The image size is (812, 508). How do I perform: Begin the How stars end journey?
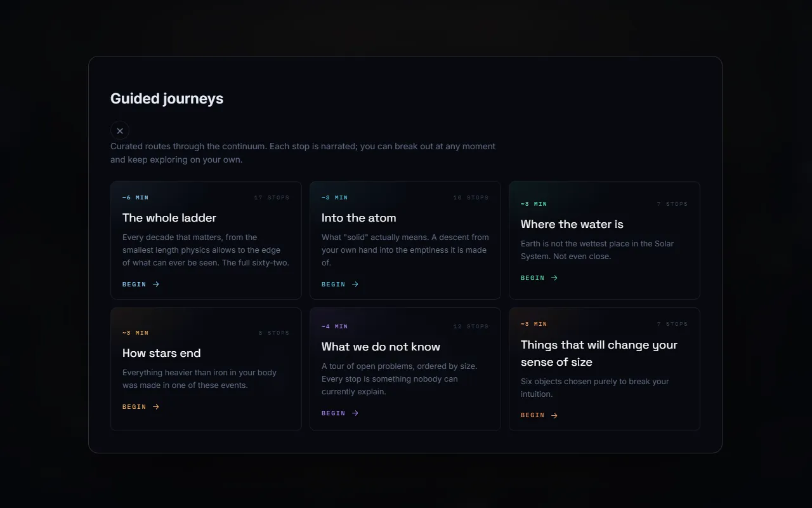coord(141,407)
